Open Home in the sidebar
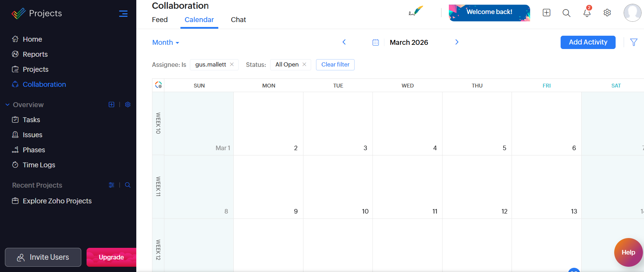Image resolution: width=644 pixels, height=272 pixels. click(x=32, y=39)
